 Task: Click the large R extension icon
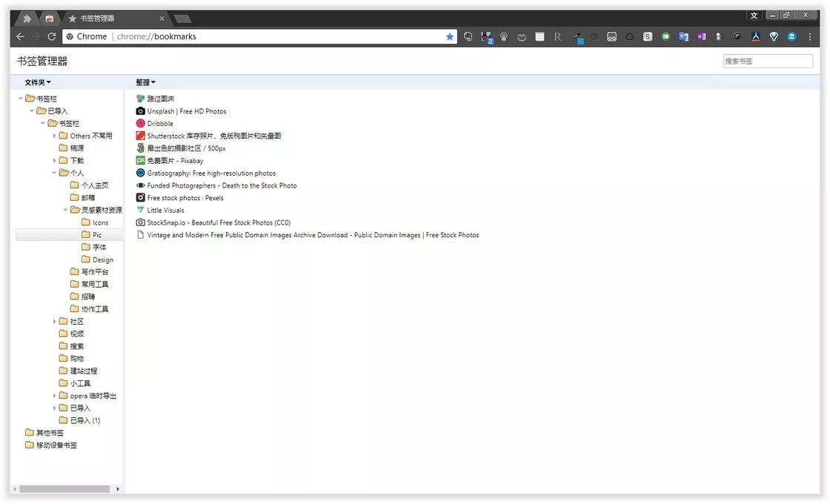click(x=557, y=36)
